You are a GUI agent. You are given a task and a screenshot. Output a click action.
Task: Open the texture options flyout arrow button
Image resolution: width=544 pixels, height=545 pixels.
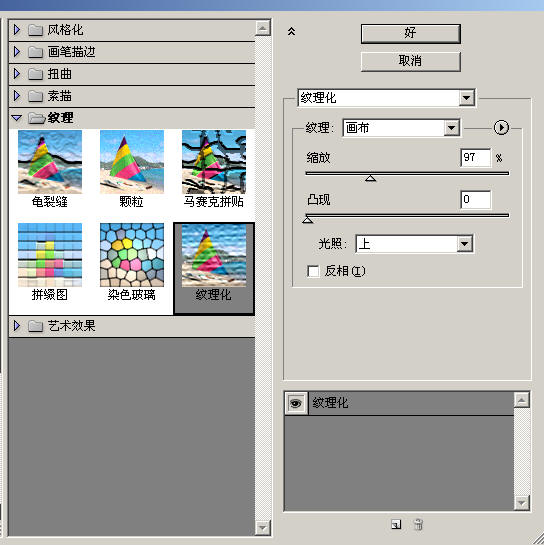(x=501, y=128)
